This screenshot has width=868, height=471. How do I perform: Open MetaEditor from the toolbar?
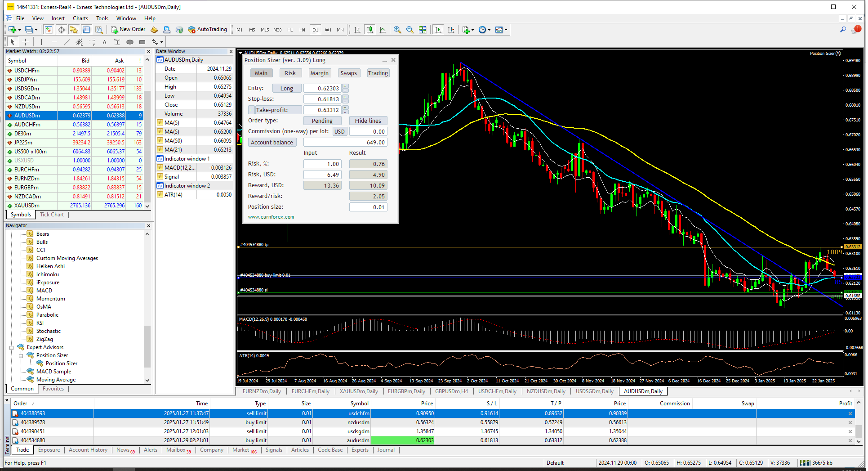[x=154, y=30]
